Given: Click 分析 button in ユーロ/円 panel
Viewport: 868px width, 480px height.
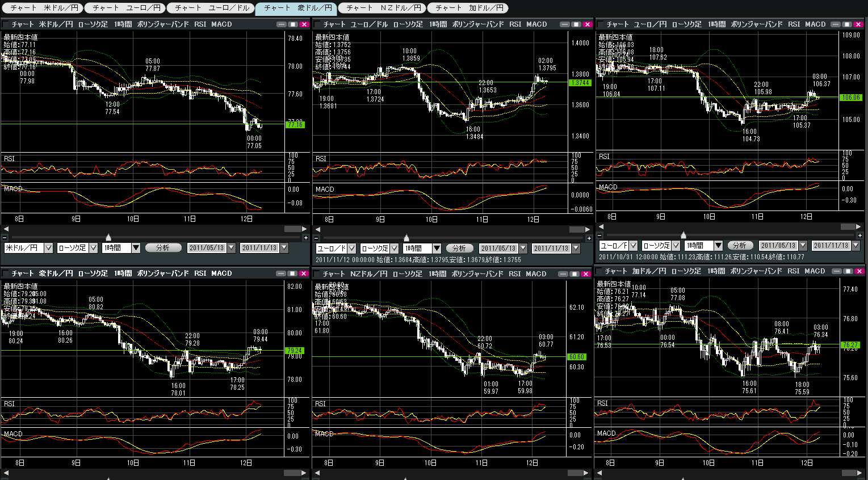Looking at the screenshot, I should 739,246.
